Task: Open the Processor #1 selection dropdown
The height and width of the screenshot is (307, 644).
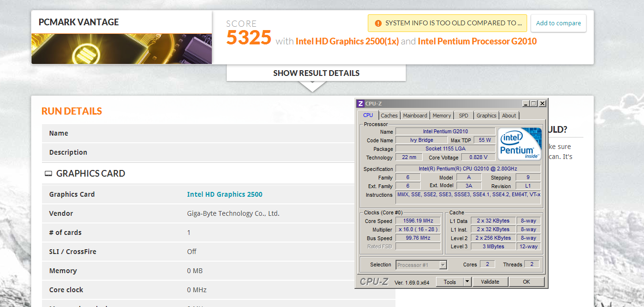Action: pos(443,265)
